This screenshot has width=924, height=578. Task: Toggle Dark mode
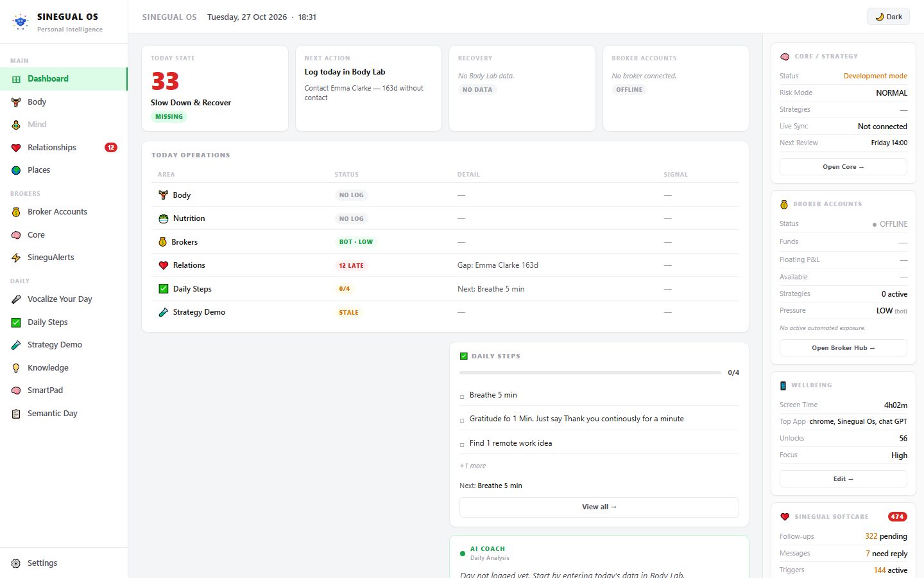[888, 17]
